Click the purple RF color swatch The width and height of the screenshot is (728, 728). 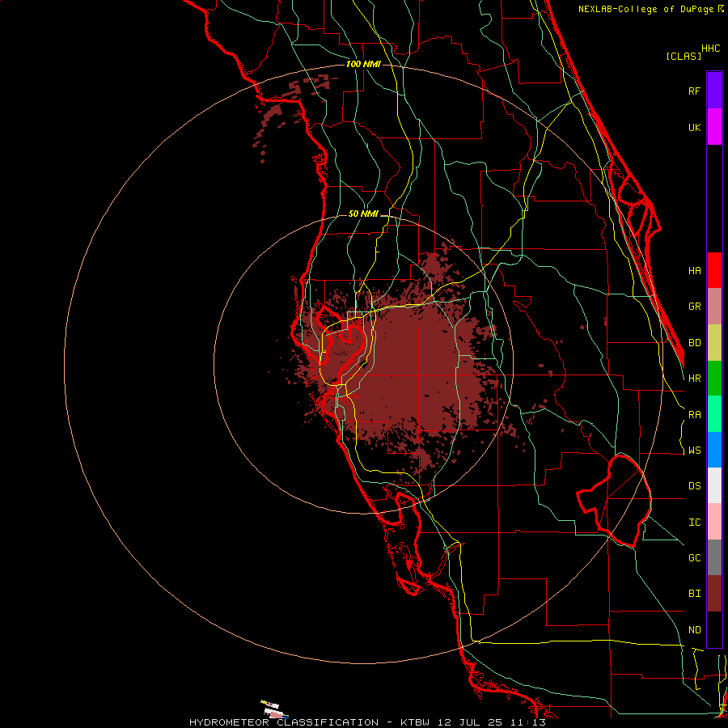pos(714,91)
